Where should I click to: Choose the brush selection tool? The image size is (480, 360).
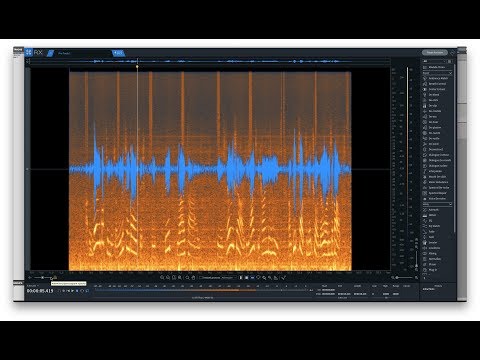tap(264, 278)
